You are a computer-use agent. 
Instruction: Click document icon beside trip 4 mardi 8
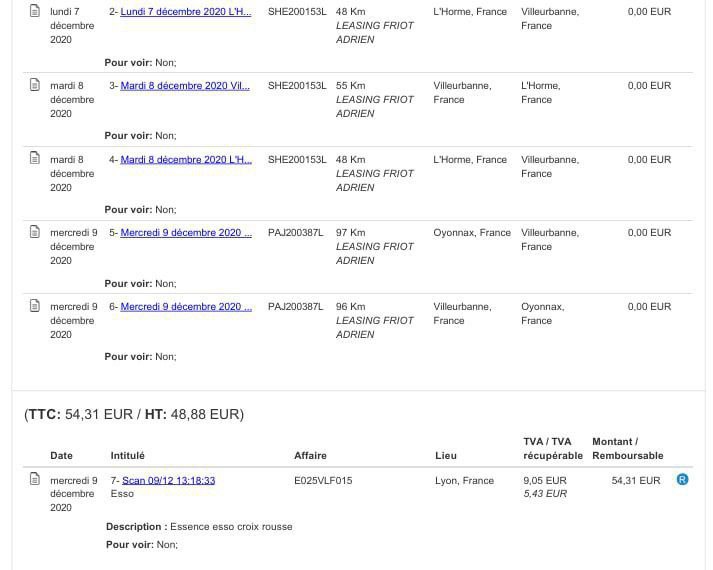coord(35,158)
